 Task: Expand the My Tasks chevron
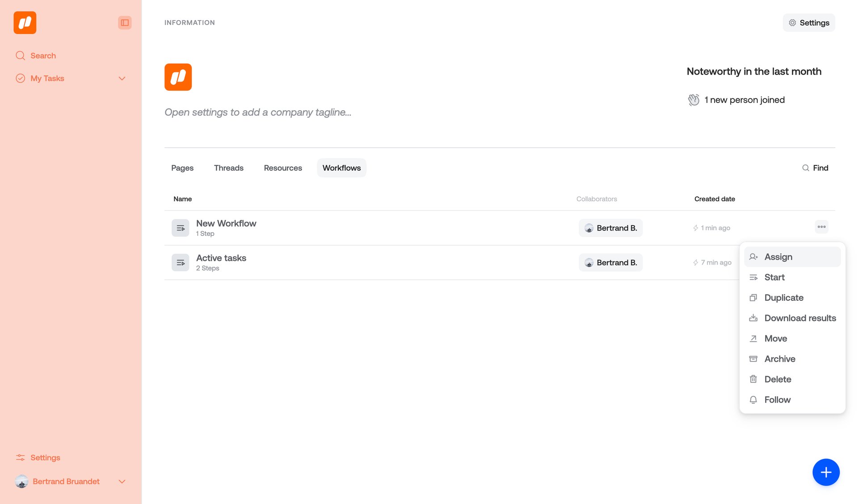(x=122, y=79)
